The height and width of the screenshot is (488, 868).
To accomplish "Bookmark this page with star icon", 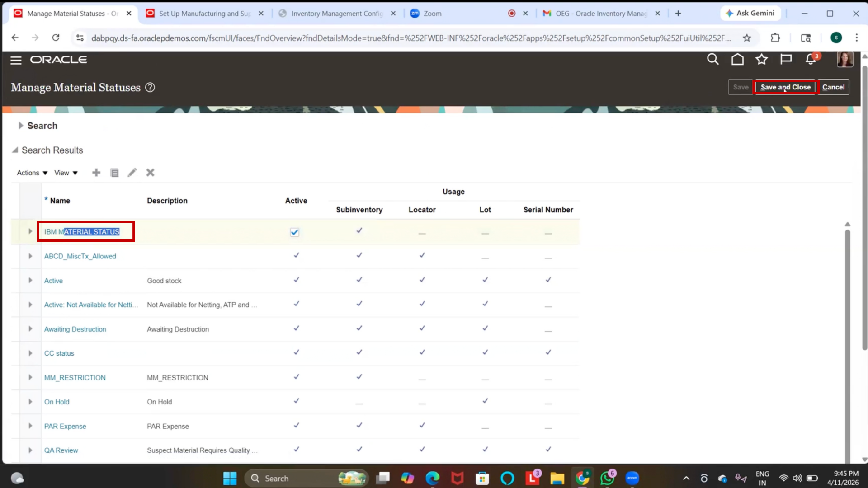I will click(x=747, y=38).
